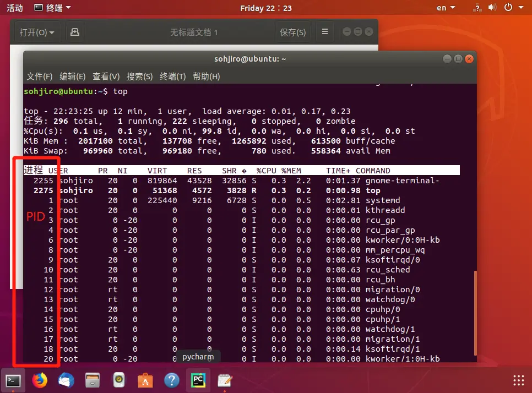Click 保存(S) button in gedit

pyautogui.click(x=293, y=32)
